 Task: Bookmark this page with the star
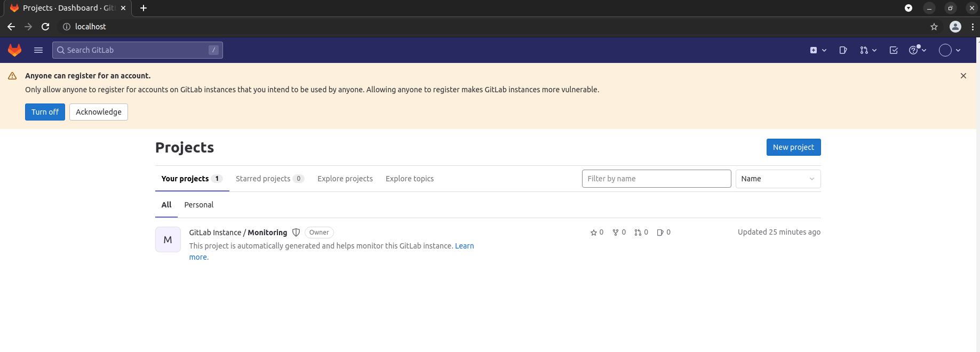(934, 27)
